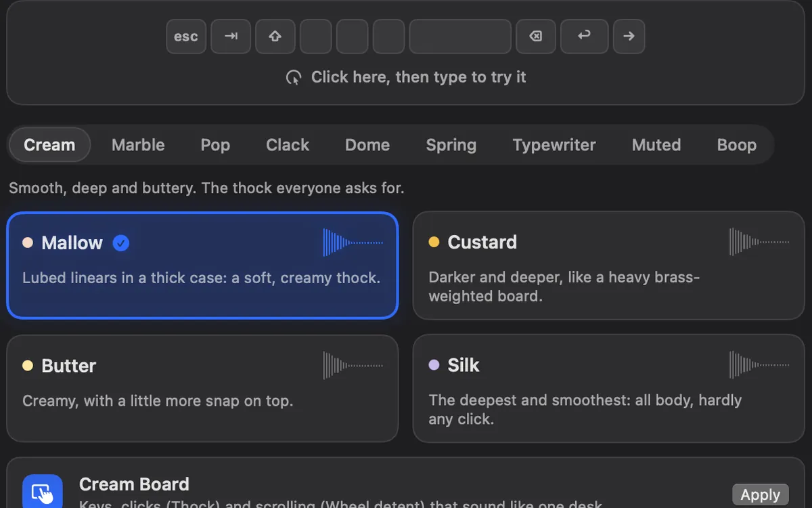Click 'Darker and deeper' Custard description
Image resolution: width=812 pixels, height=508 pixels.
564,287
